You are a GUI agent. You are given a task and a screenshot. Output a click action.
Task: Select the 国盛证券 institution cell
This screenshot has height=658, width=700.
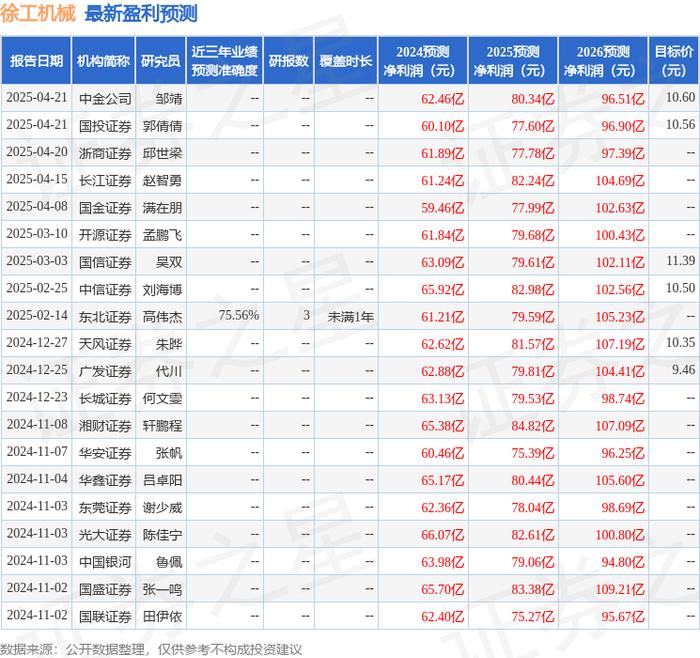[105, 589]
